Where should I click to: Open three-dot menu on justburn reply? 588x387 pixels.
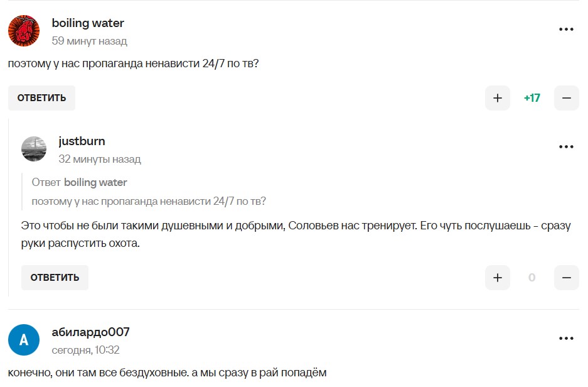566,147
